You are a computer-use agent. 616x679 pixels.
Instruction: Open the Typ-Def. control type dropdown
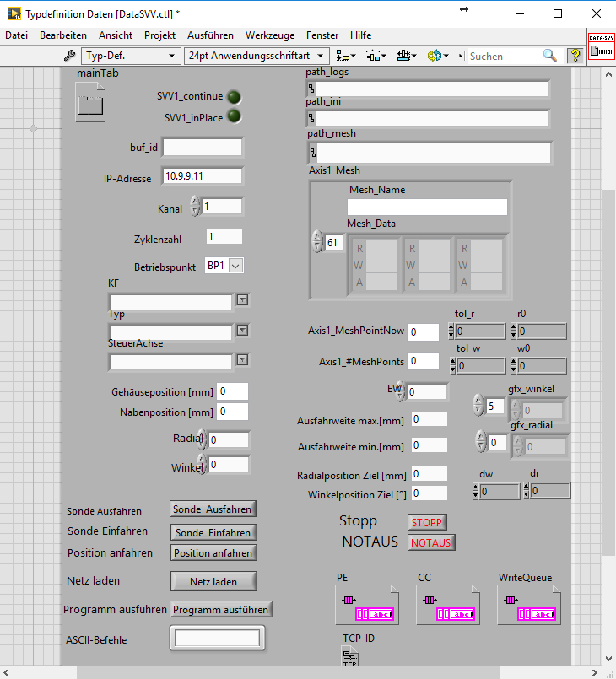[x=130, y=56]
